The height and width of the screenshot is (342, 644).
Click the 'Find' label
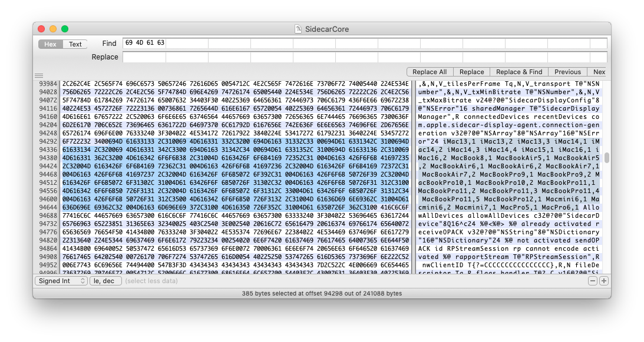[x=109, y=44]
